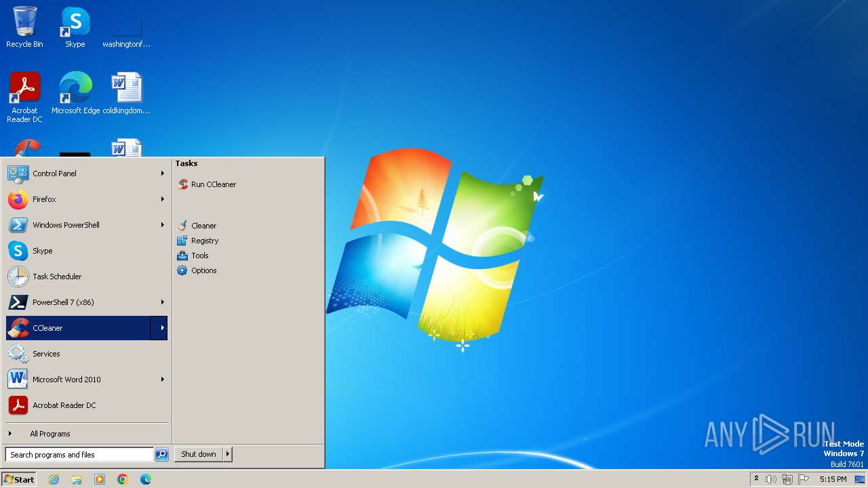Select coldkingdom Word document on desktop
This screenshot has height=488, width=868.
(127, 94)
